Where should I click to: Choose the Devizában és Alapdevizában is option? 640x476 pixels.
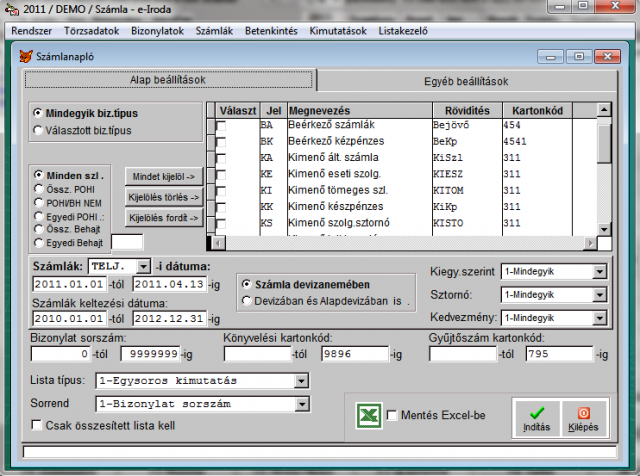(248, 300)
